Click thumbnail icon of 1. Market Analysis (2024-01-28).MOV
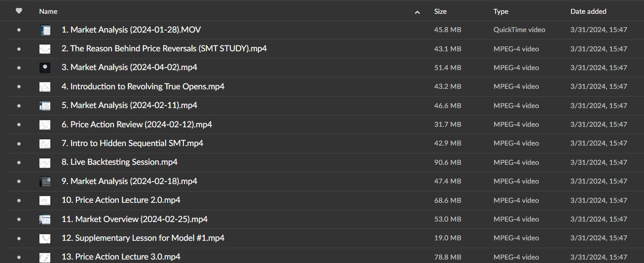644x263 pixels. (45, 30)
